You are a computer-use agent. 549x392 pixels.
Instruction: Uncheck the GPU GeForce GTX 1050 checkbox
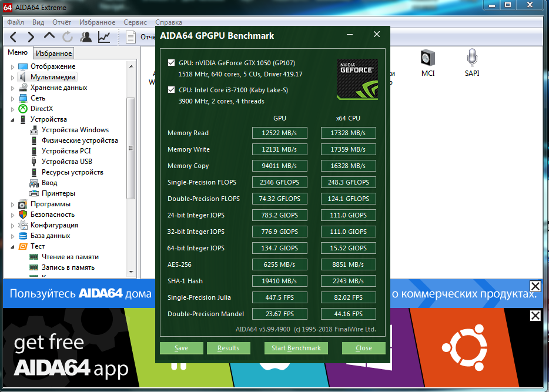tap(171, 63)
